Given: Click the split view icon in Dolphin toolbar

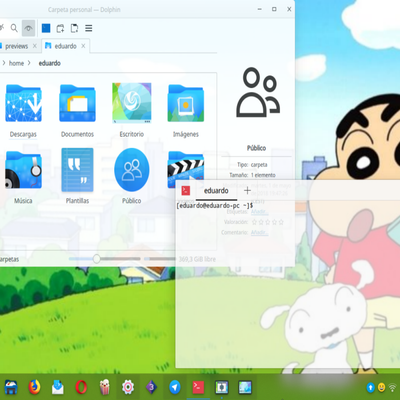Looking at the screenshot, I should pyautogui.click(x=74, y=28).
